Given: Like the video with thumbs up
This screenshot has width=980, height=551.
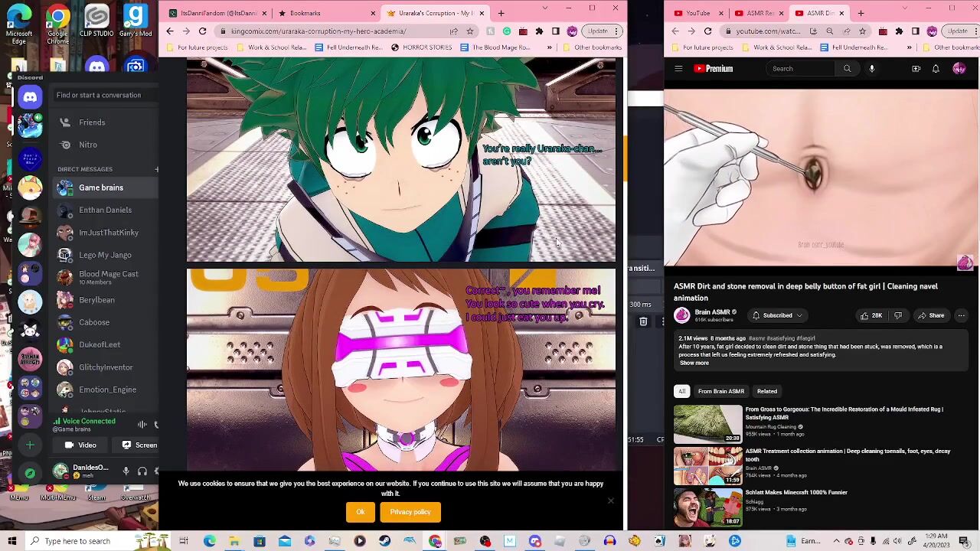Looking at the screenshot, I should tap(871, 315).
